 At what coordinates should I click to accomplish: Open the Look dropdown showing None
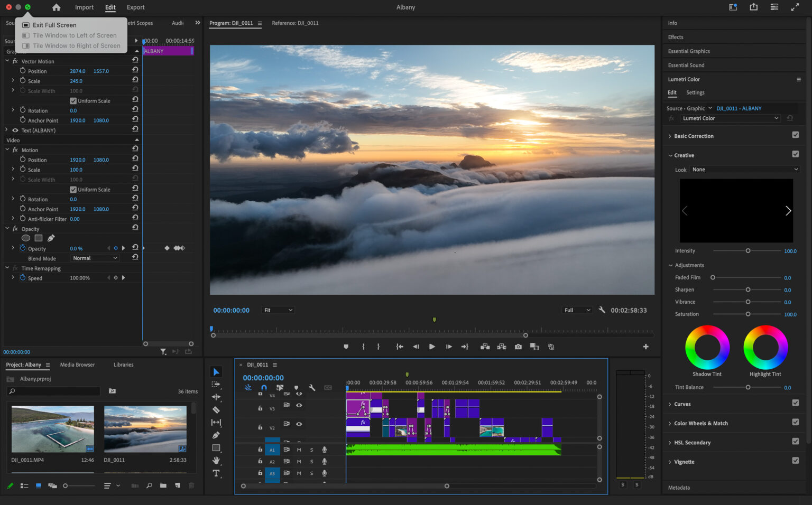pos(743,170)
